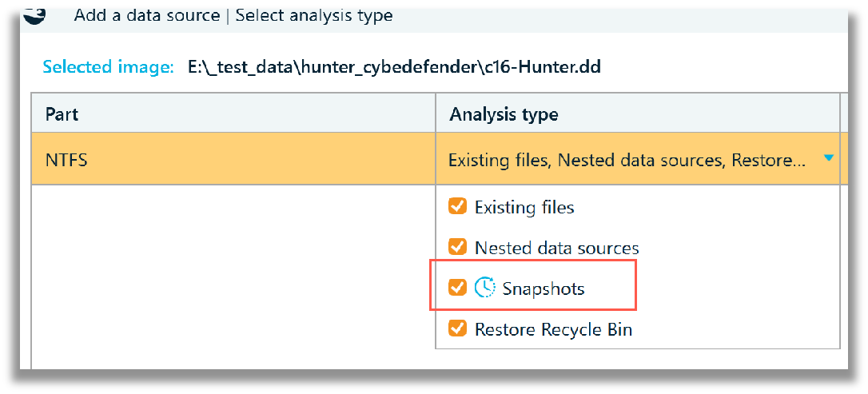Choose the Existing files option label

point(524,208)
